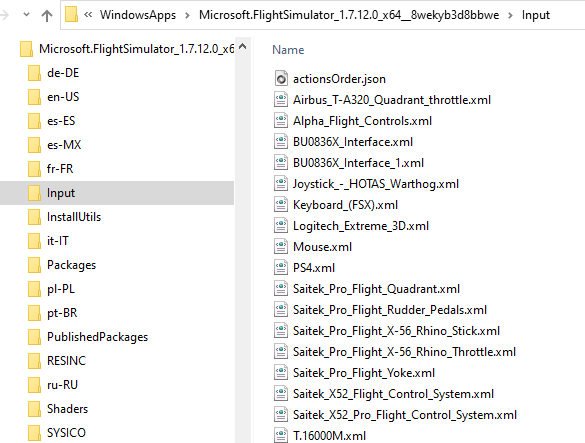585x443 pixels.
Task: Select the es-MX folder in tree
Action: click(x=54, y=145)
